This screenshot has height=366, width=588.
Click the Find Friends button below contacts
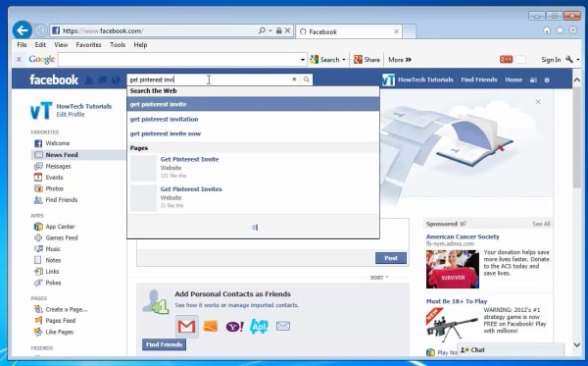pyautogui.click(x=164, y=344)
